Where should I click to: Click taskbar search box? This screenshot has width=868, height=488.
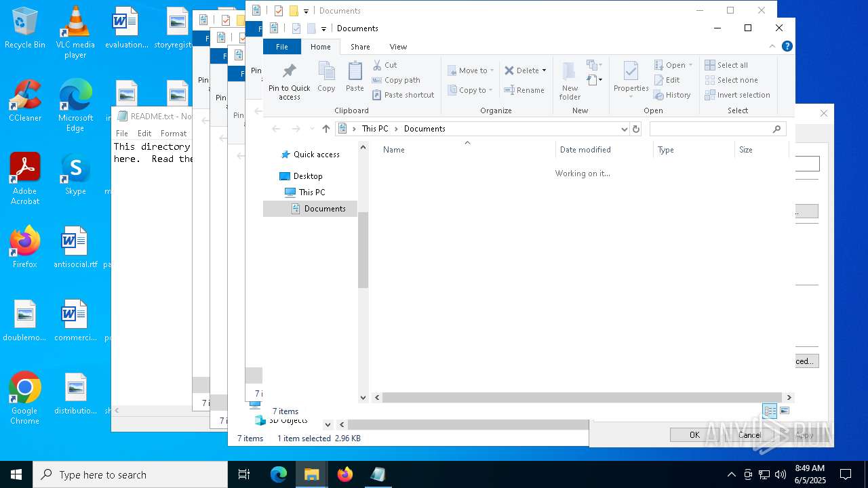coord(130,474)
